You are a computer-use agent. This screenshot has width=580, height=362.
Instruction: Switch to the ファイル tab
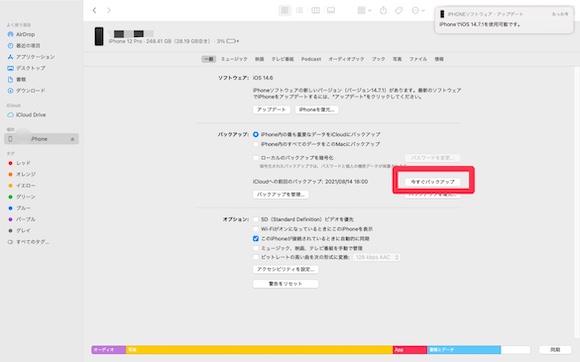coord(418,59)
